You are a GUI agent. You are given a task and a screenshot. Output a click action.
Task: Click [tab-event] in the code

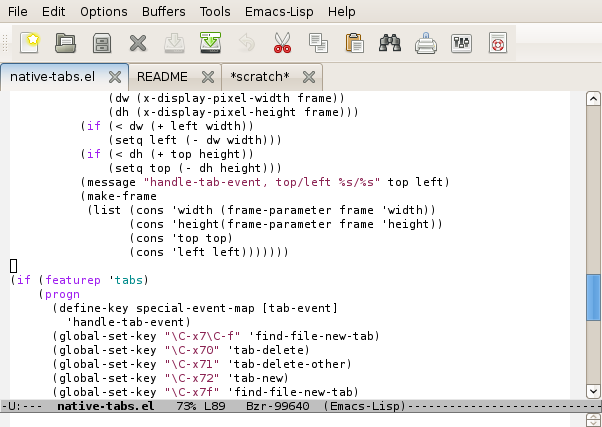pos(300,308)
